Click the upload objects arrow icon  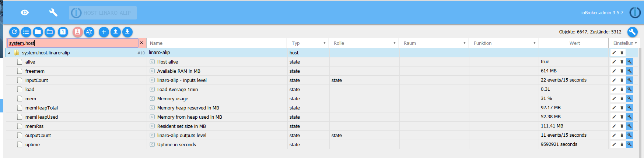point(116,32)
